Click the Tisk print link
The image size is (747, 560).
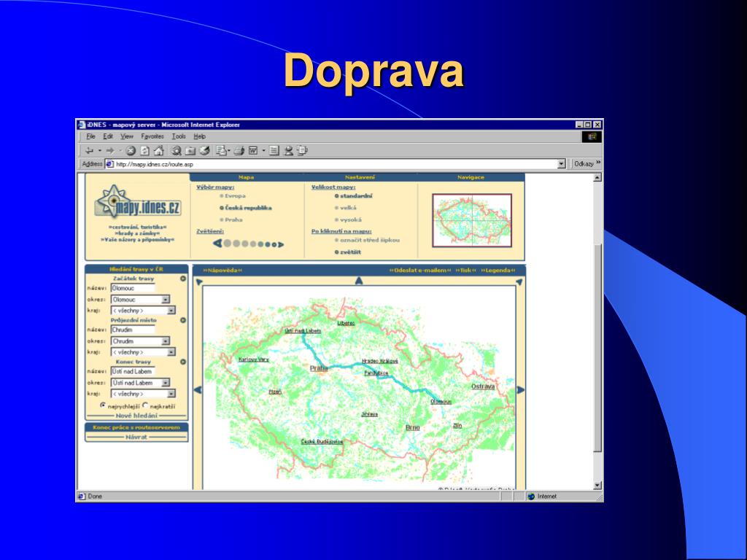click(x=465, y=271)
